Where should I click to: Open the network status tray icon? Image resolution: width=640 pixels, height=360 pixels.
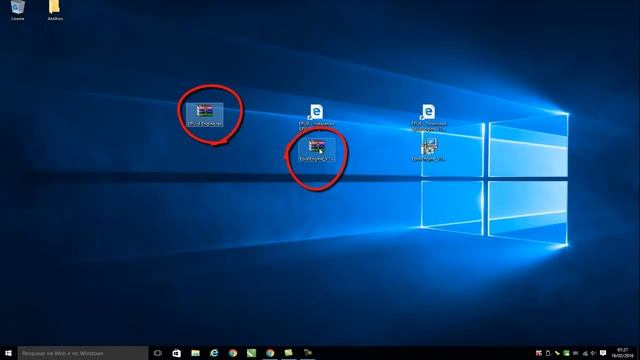(584, 353)
